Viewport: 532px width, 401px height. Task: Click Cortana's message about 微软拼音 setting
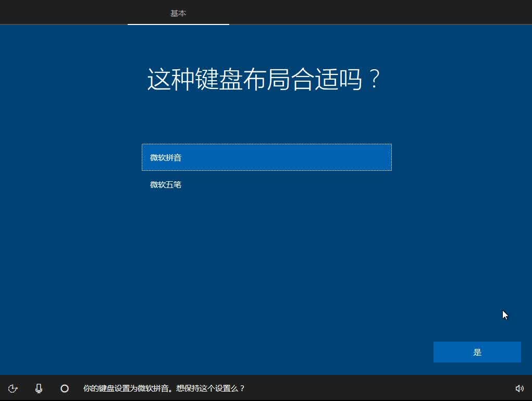[164, 389]
